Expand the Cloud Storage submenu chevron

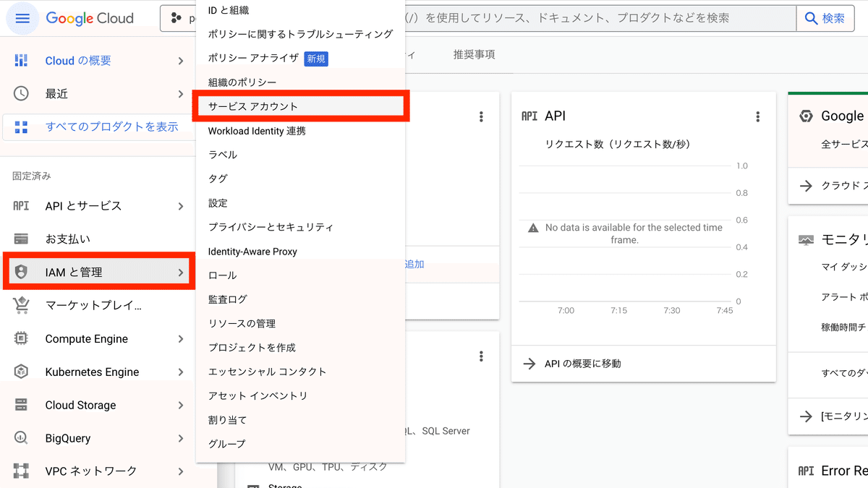pos(181,405)
